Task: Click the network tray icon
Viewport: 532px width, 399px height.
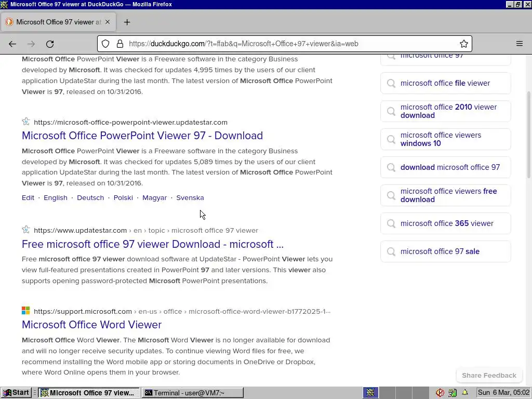Action: (453, 393)
